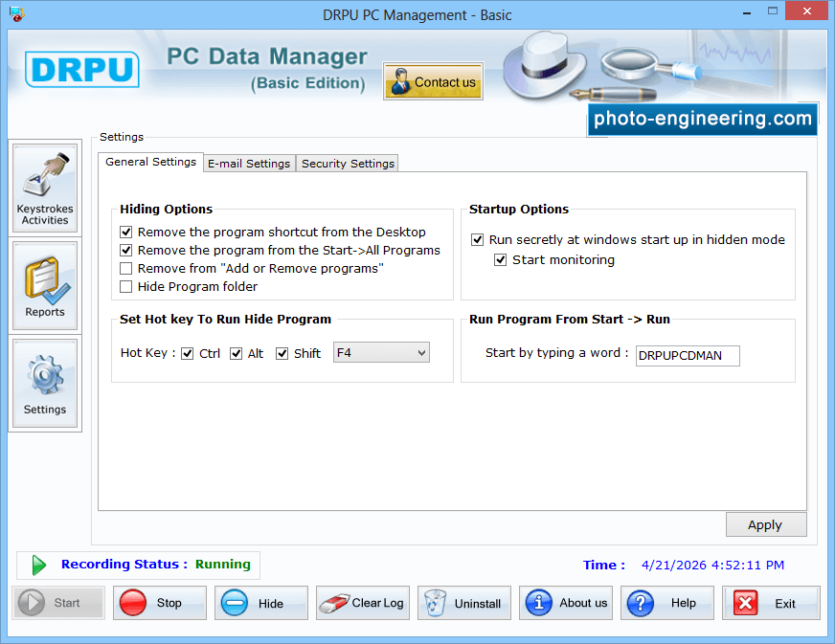The width and height of the screenshot is (835, 644).
Task: Click the time value 4/21/2026 4:52:11 PM
Action: click(x=712, y=565)
